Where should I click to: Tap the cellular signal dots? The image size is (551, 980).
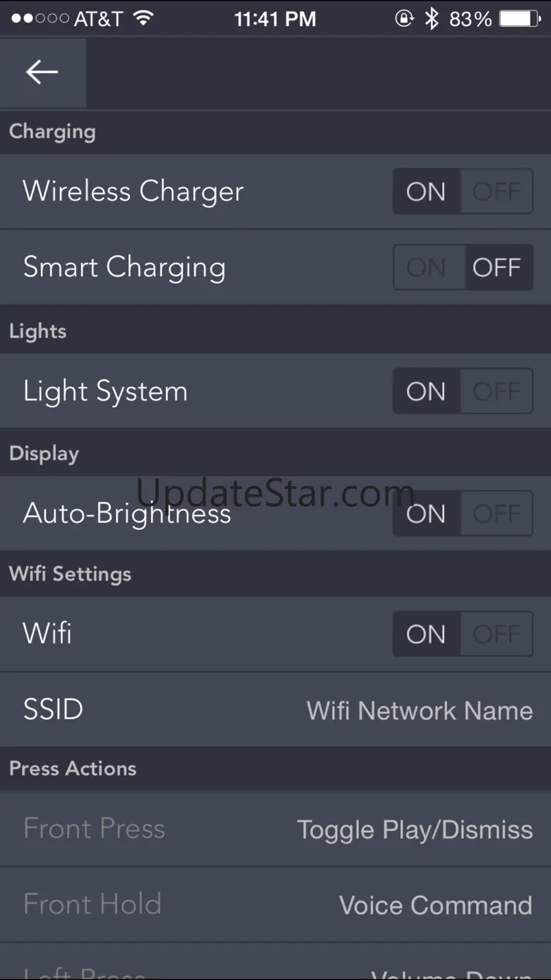pos(40,19)
